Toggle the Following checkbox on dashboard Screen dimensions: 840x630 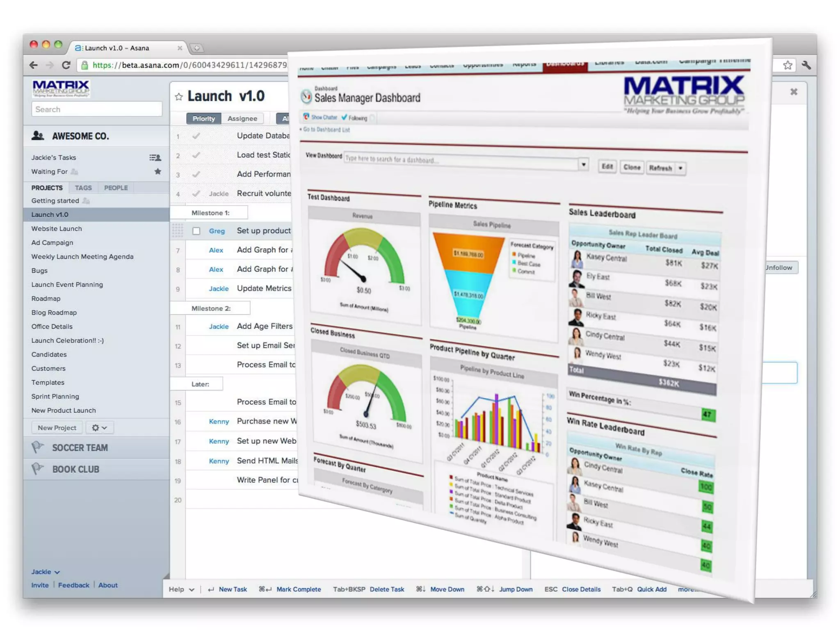pos(345,117)
